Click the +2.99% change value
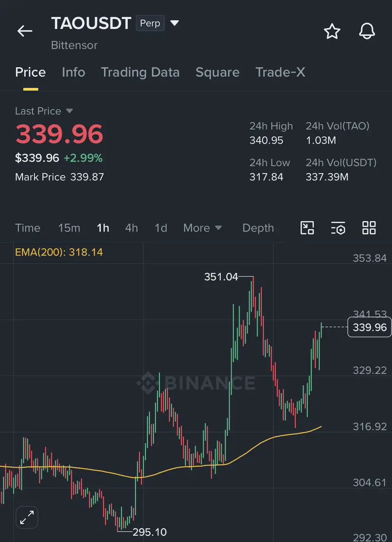This screenshot has width=392, height=542. [83, 158]
